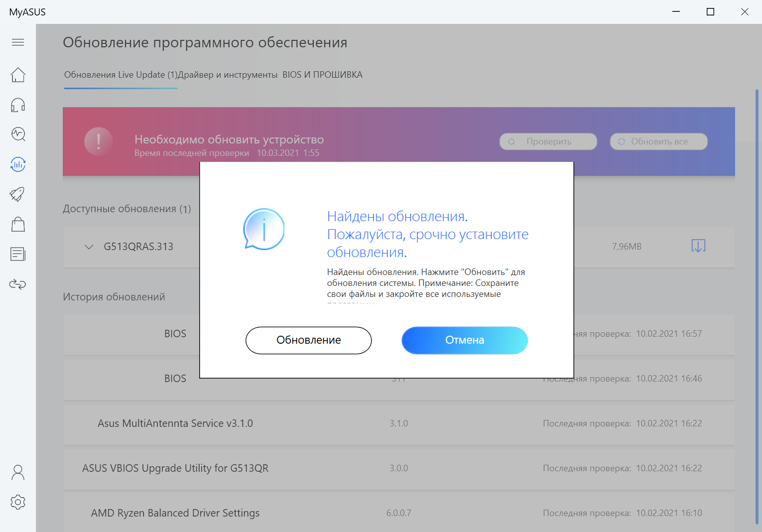Click the Обновить все button
This screenshot has width=762, height=532.
tap(659, 141)
